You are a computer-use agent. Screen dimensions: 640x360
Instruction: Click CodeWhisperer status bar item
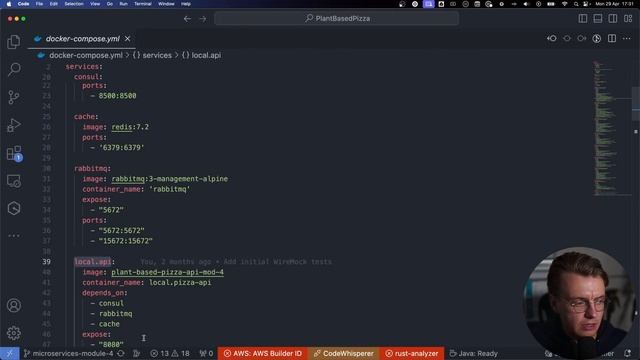pyautogui.click(x=344, y=353)
